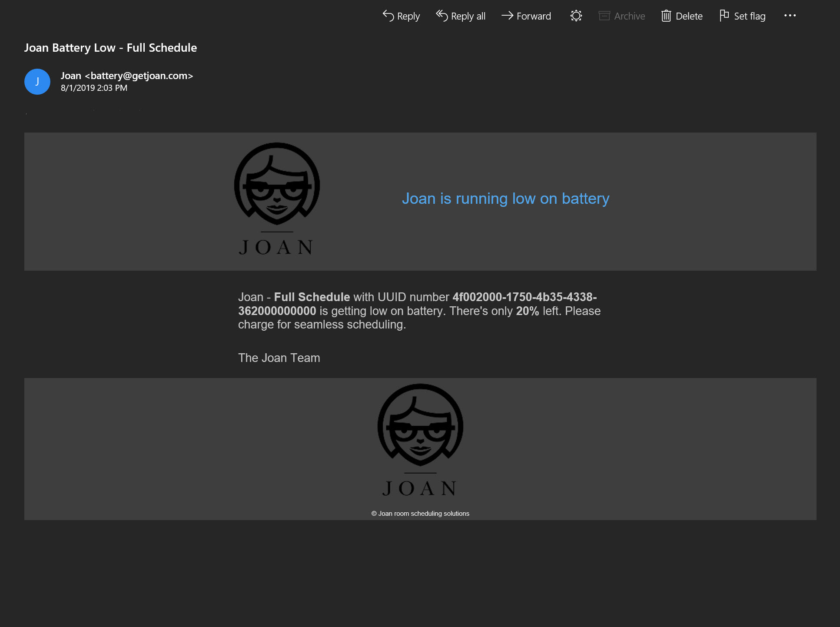Image resolution: width=840 pixels, height=627 pixels.
Task: Click the email subject 'Joan Battery Low - Full Schedule'
Action: pos(110,48)
